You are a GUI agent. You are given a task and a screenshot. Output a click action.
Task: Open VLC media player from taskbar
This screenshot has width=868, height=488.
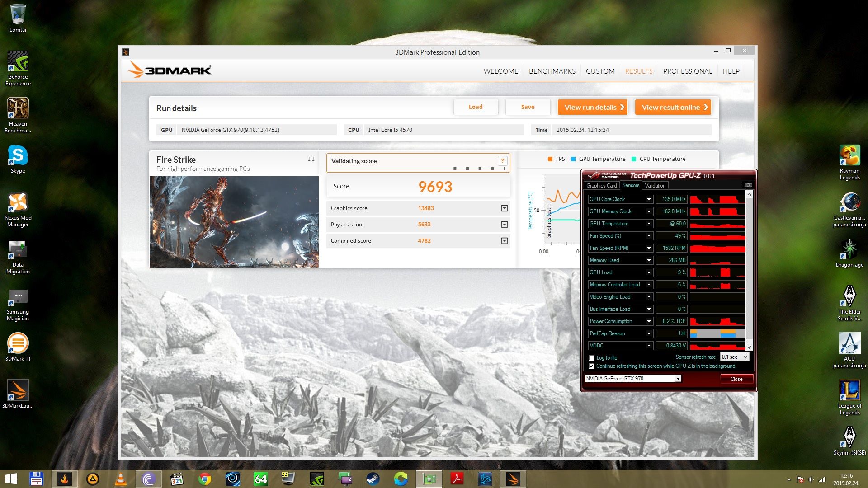coord(121,479)
